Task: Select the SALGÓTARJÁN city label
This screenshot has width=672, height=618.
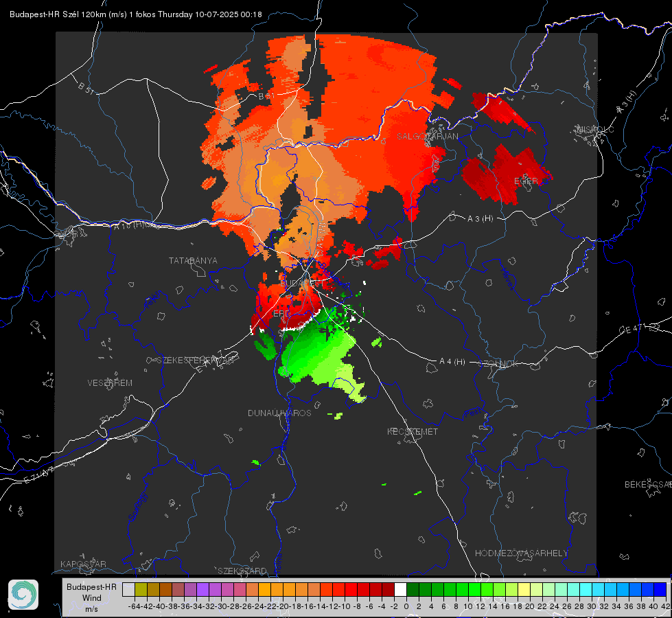Action: click(427, 137)
